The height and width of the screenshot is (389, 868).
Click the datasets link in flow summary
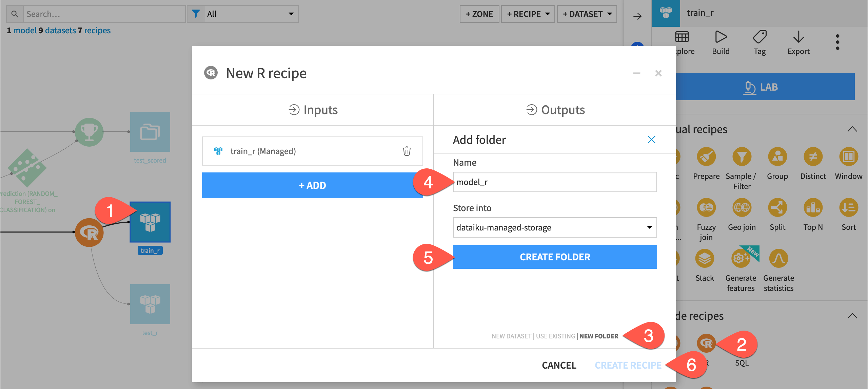coord(60,30)
